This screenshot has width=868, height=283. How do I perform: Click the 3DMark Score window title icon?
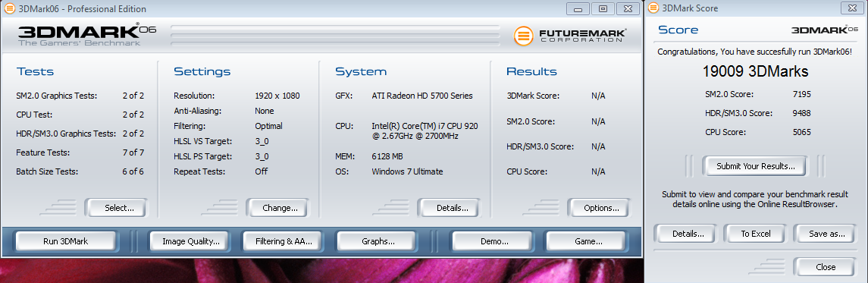tap(653, 8)
